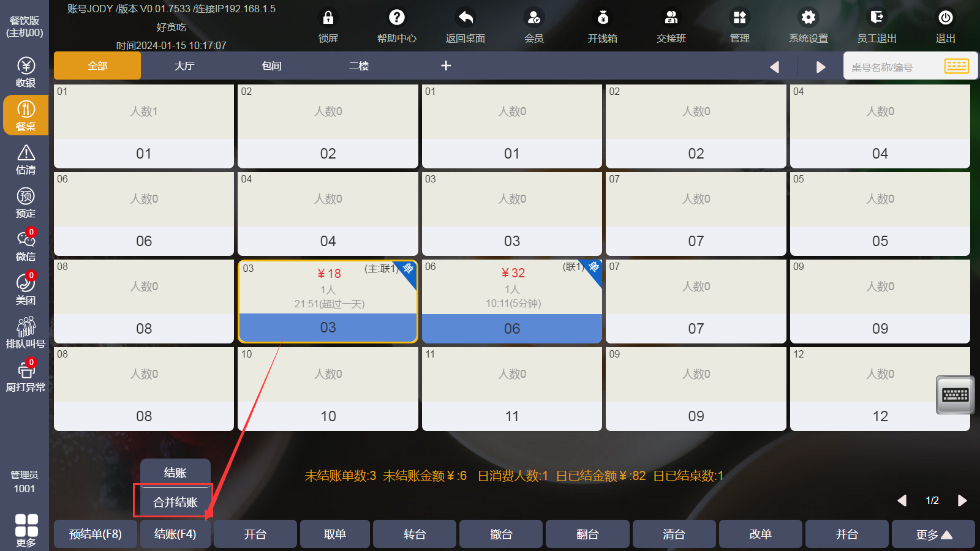The image size is (980, 551).
Task: Switch to the 全部 area tab
Action: click(x=97, y=66)
